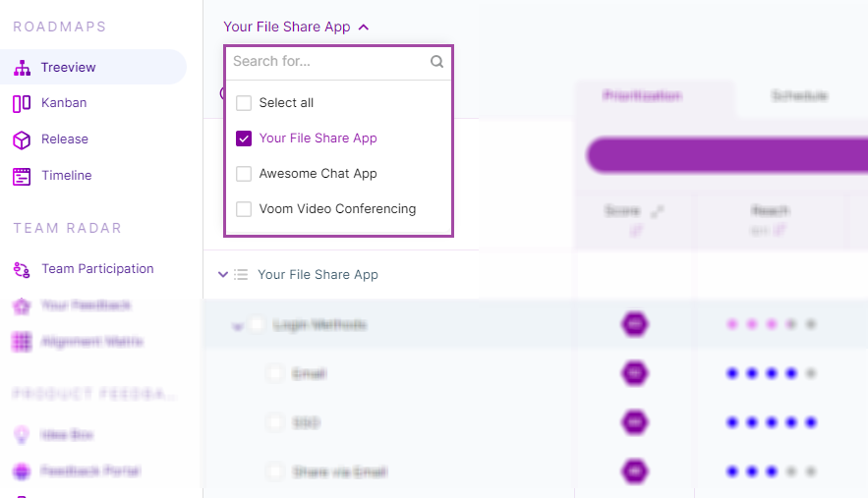Click the search magnifier icon

436,62
